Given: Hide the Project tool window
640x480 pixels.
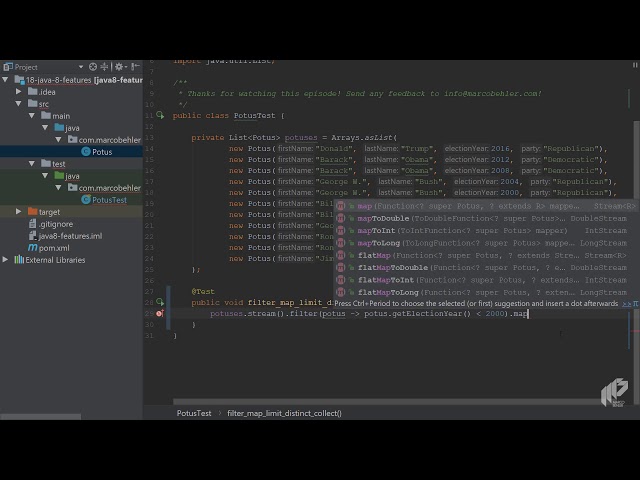Looking at the screenshot, I should click(x=136, y=67).
